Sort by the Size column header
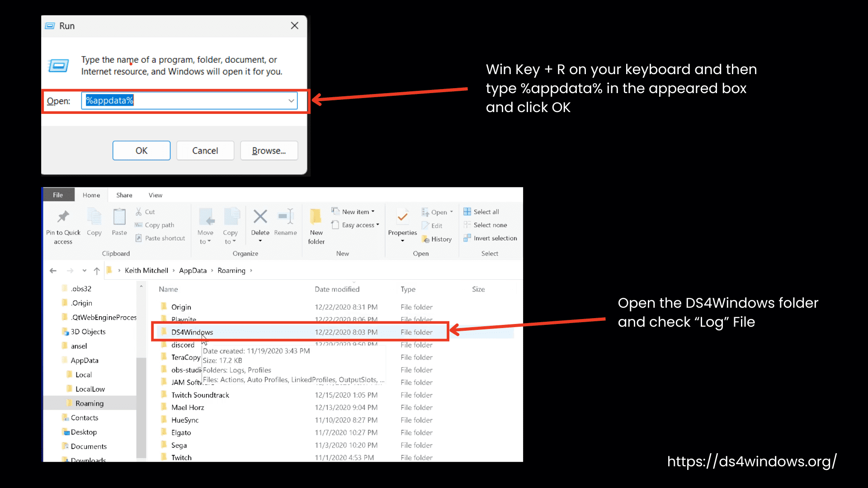 (x=478, y=289)
